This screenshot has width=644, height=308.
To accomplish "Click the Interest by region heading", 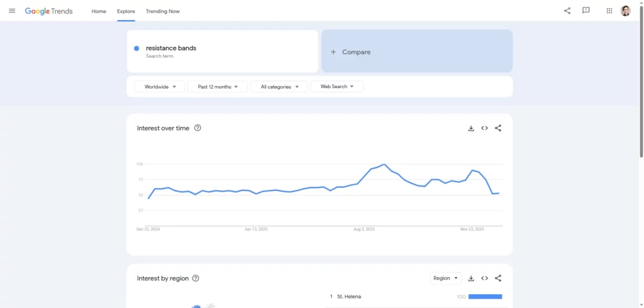I will coord(163,278).
